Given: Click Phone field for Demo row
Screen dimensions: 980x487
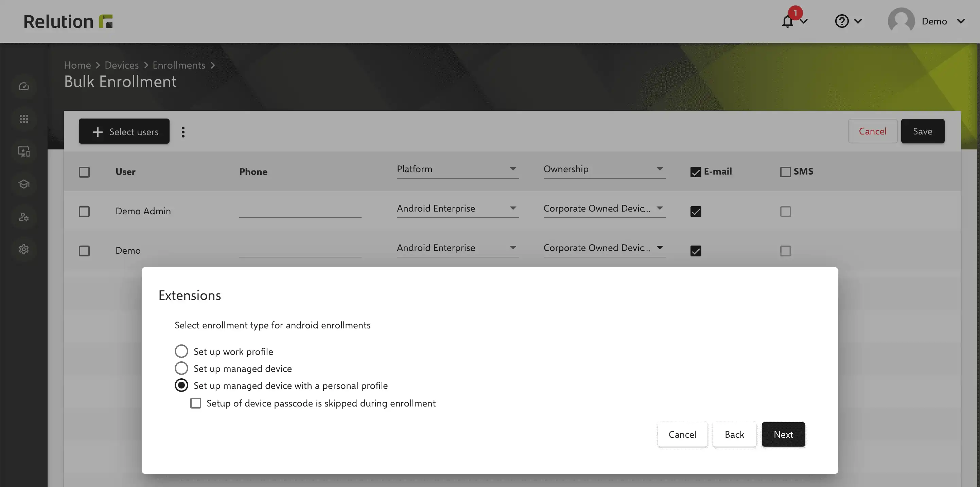Looking at the screenshot, I should click(x=300, y=249).
